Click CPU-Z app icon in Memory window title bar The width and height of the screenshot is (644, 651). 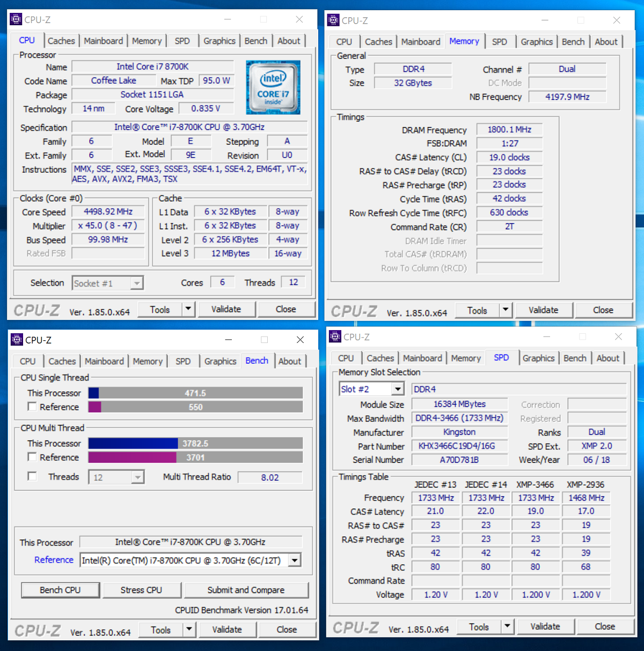click(x=333, y=20)
